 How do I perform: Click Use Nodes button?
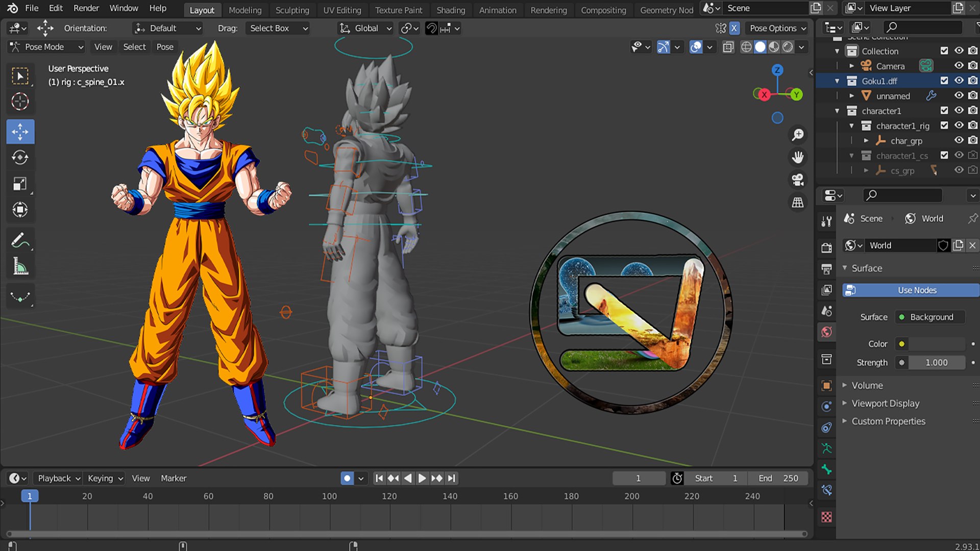click(x=911, y=290)
